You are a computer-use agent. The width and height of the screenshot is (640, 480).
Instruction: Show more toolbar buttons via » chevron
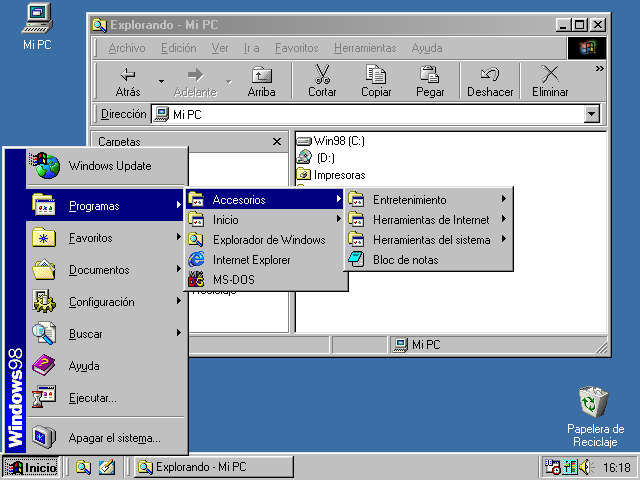(599, 69)
